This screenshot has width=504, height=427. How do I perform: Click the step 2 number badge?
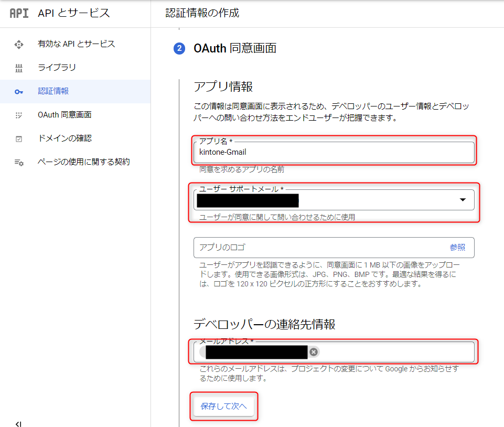pos(179,49)
